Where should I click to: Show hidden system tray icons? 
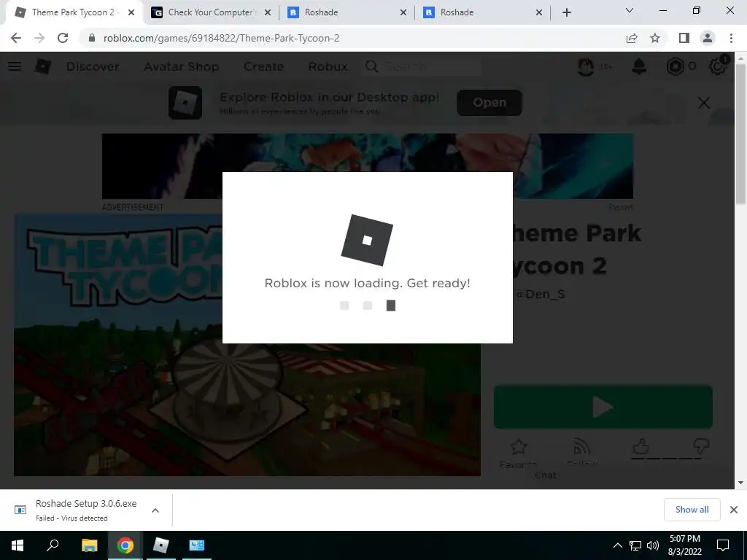pyautogui.click(x=617, y=545)
